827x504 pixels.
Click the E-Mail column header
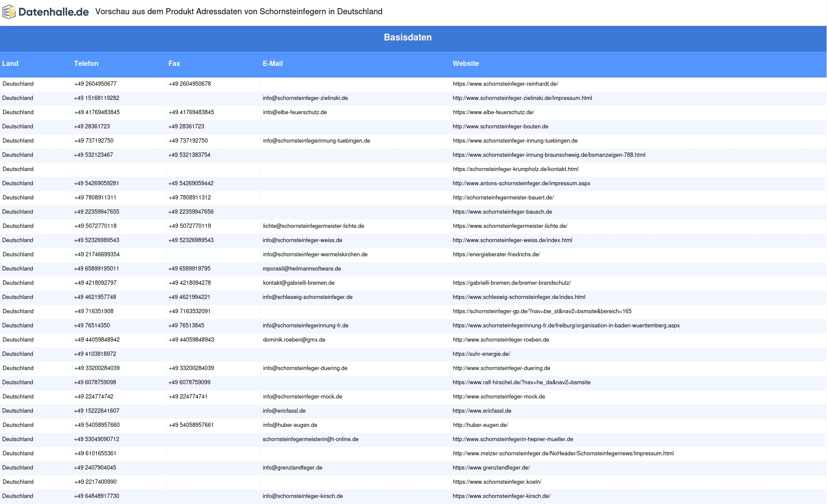[273, 63]
